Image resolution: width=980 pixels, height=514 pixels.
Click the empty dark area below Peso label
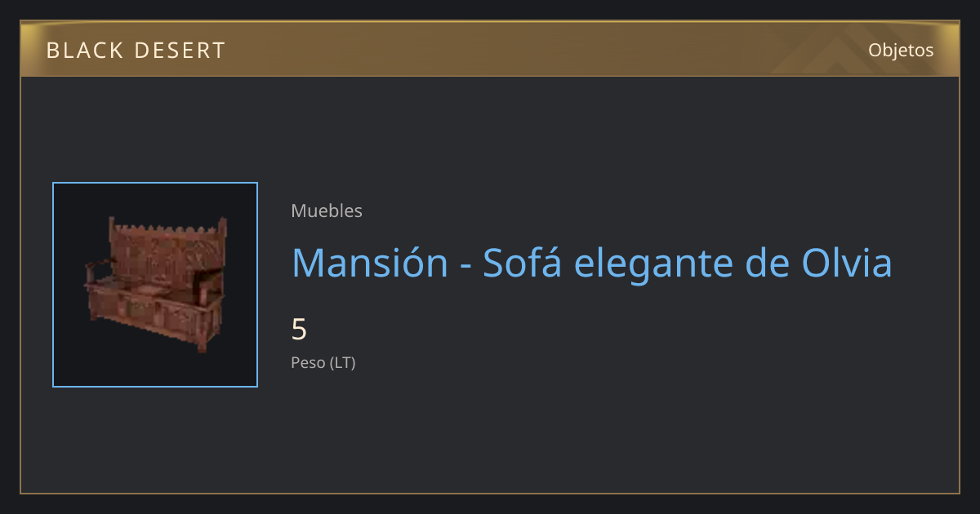(x=490, y=432)
